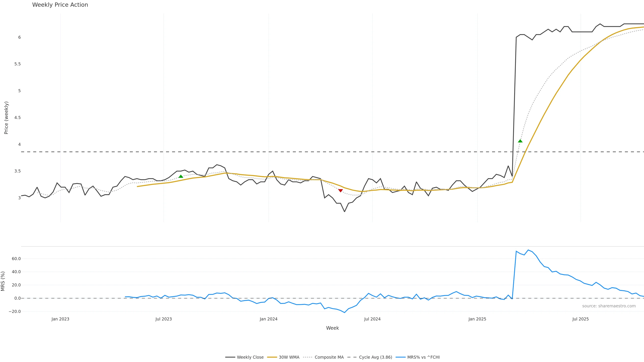Click the Weekly Price Action chart title

pyautogui.click(x=60, y=5)
